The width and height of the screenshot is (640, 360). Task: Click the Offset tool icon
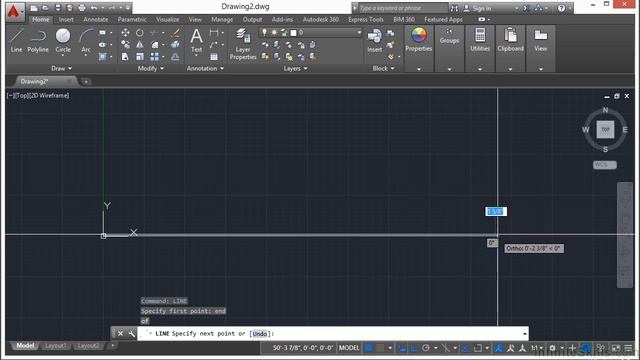tap(176, 57)
